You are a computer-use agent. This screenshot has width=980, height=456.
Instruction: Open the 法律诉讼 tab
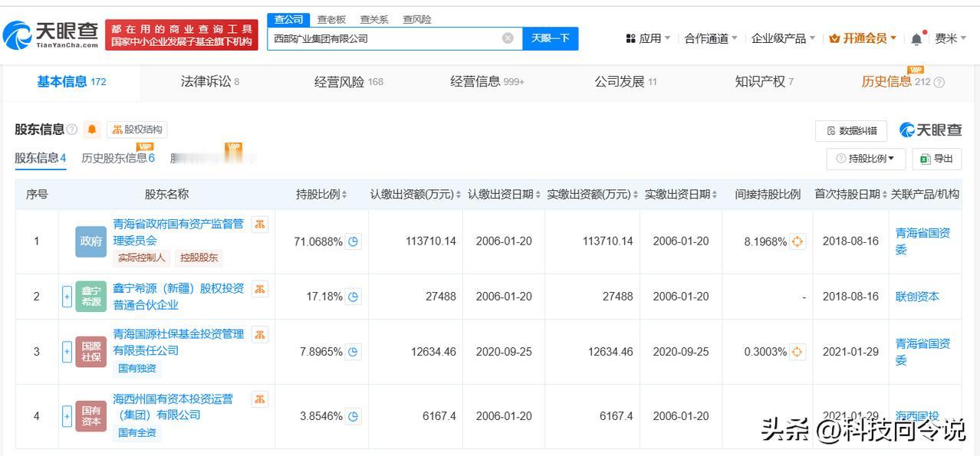pos(210,82)
